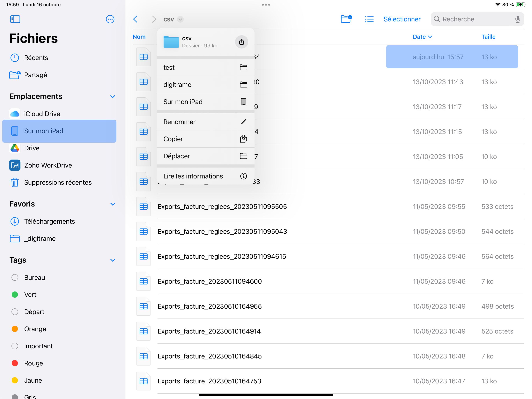Tap the microphone dictation icon
Image resolution: width=532 pixels, height=399 pixels.
(518, 19)
